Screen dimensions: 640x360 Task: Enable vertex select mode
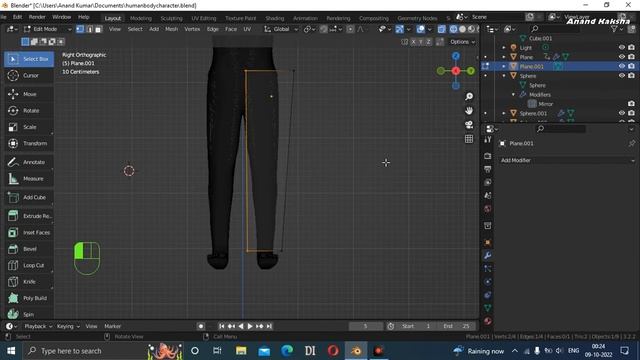click(80, 29)
